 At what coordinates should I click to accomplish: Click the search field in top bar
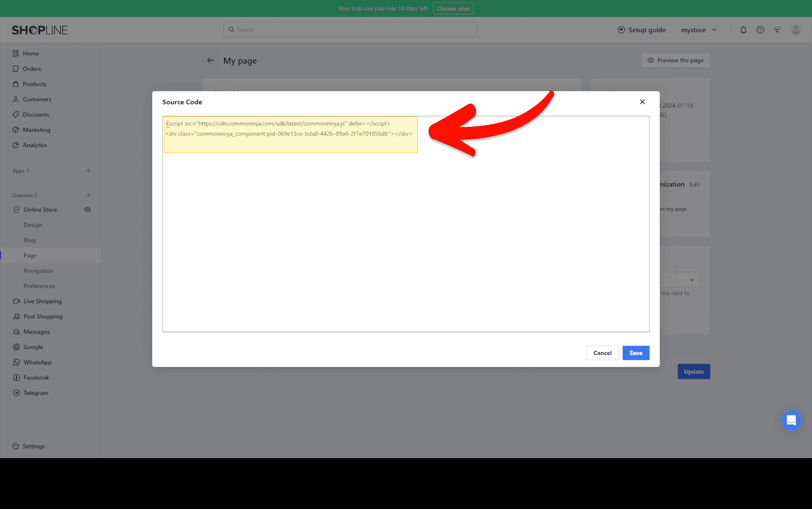350,30
